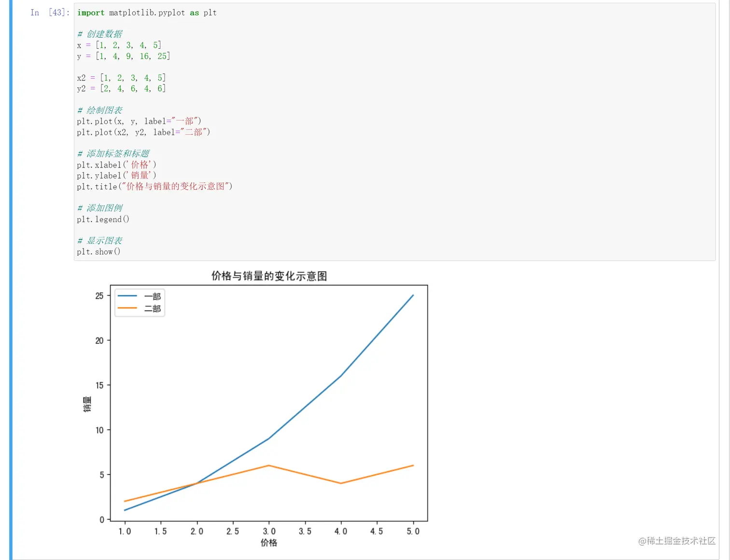Screen dimensions: 730x560
Task: Click the comment # 绘制图表
Action: 99,111
